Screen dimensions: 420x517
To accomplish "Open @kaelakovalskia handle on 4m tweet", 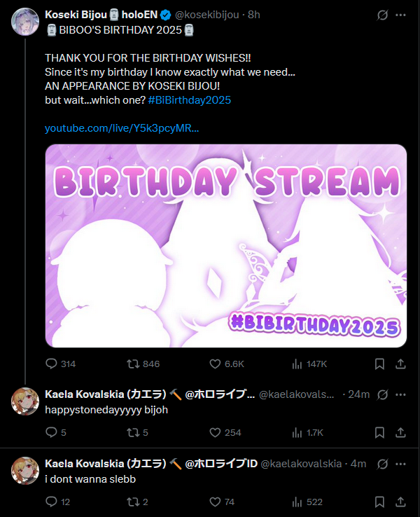I will pyautogui.click(x=301, y=464).
